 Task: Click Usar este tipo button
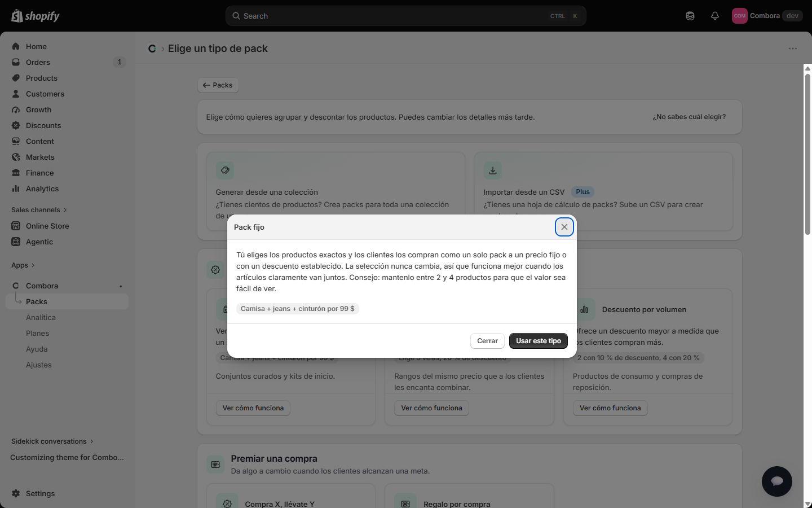(539, 341)
